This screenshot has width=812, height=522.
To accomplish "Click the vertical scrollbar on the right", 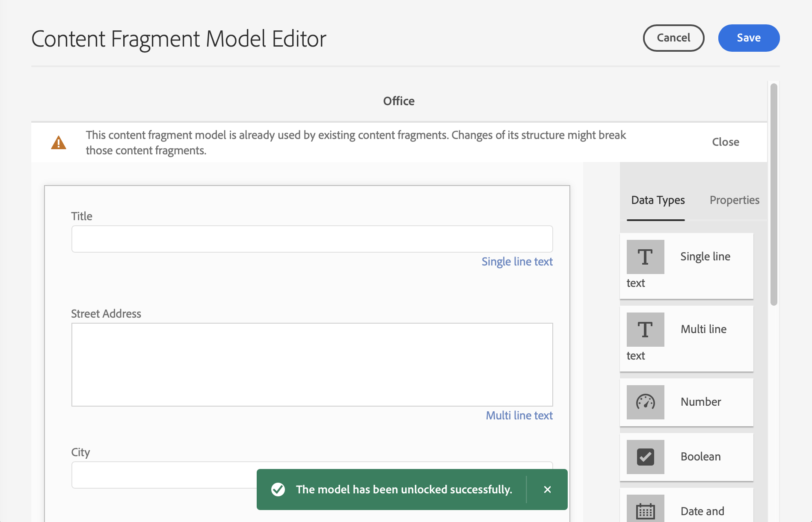I will click(x=773, y=195).
